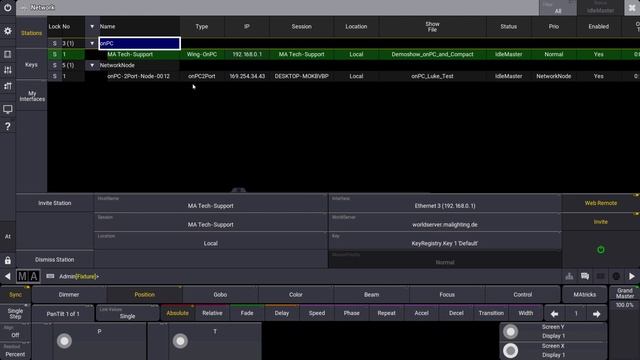Click the play arrow at the command line end

click(x=632, y=276)
